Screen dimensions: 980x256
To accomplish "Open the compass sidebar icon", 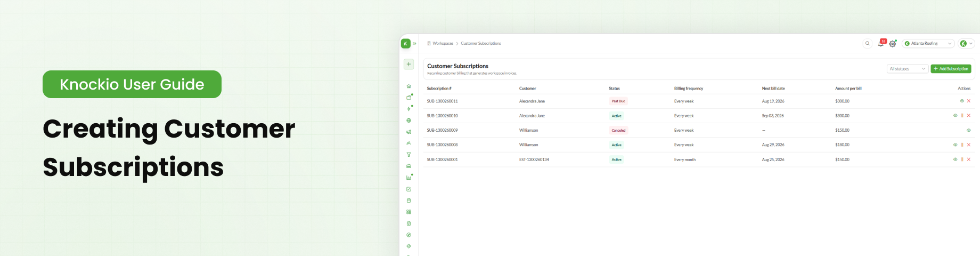I will pyautogui.click(x=409, y=235).
